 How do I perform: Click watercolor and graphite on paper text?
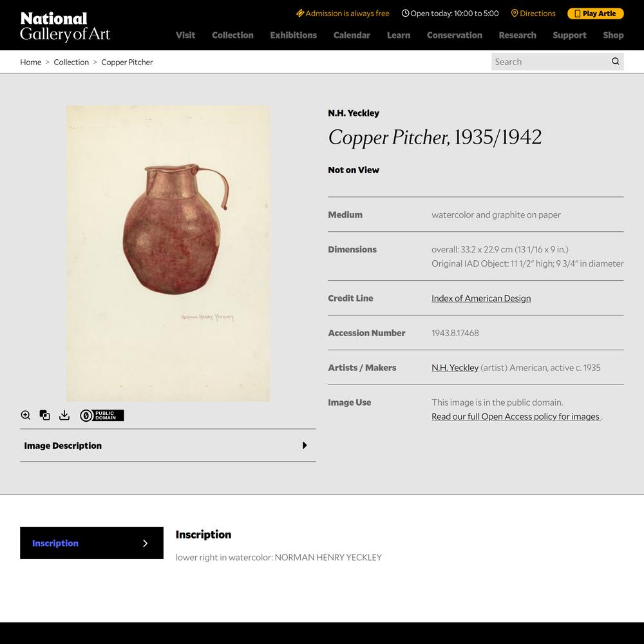coord(496,215)
